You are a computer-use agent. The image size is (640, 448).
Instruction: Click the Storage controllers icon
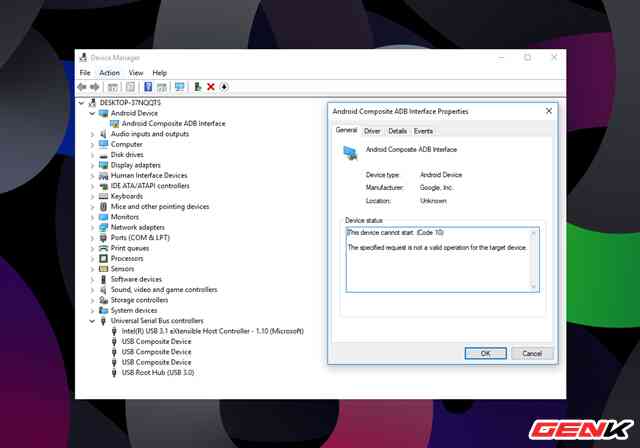(x=104, y=300)
